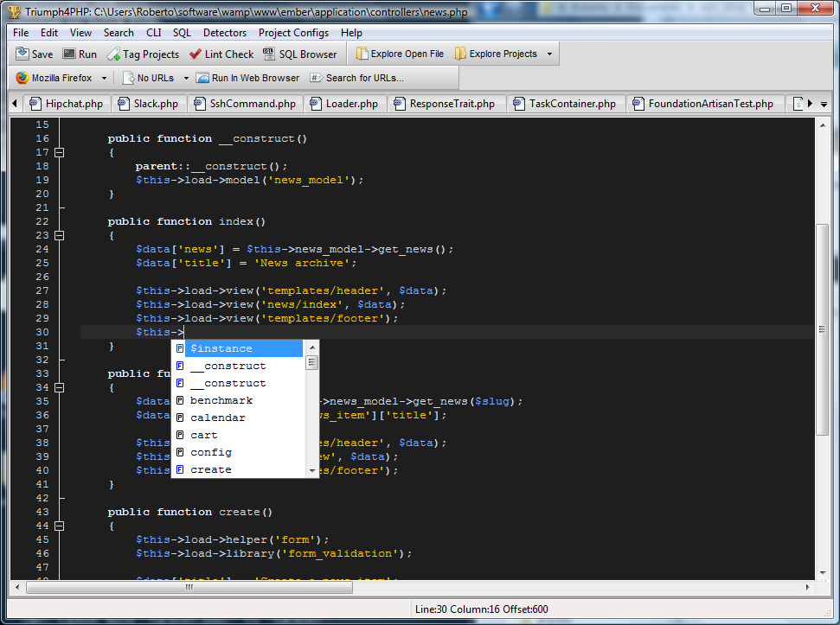This screenshot has width=840, height=625.
Task: Open the Project Configs menu
Action: (x=293, y=33)
